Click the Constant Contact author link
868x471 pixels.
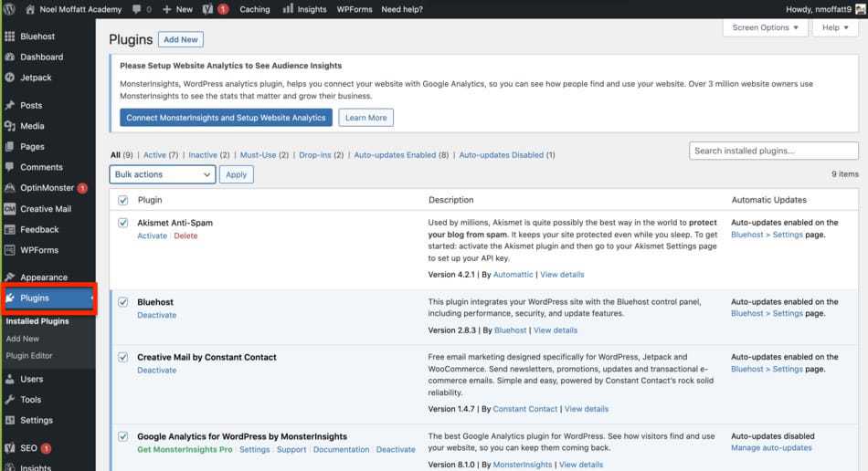[x=524, y=409]
